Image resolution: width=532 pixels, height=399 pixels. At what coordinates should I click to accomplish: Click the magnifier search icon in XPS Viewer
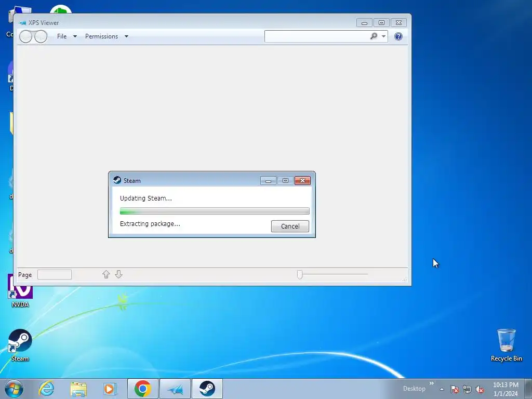(374, 36)
